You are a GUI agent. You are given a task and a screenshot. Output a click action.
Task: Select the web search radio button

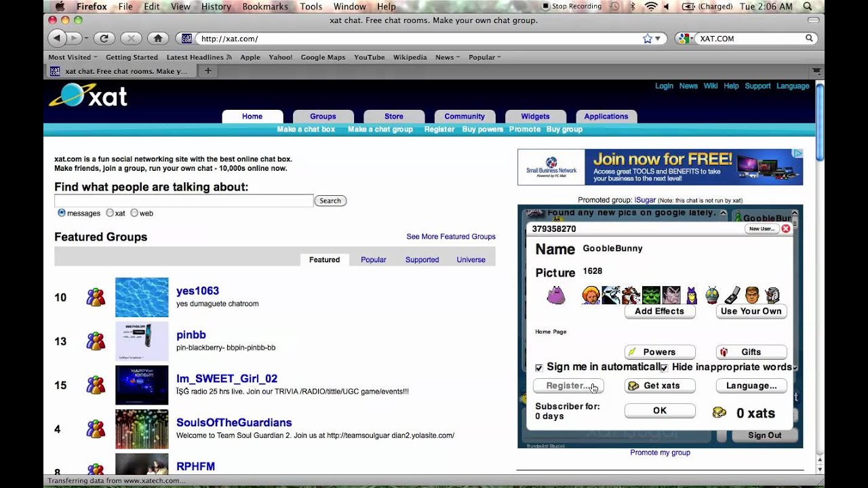pos(134,213)
